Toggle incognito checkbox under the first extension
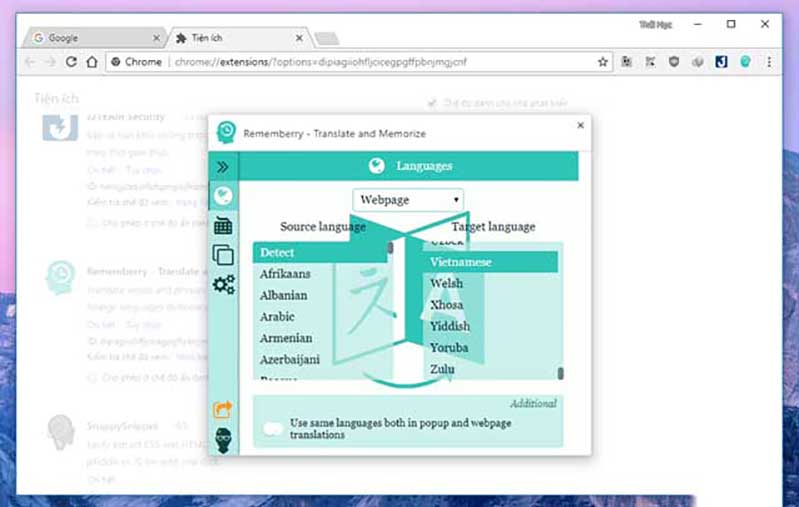Screen dimensions: 799x507 point(92,223)
